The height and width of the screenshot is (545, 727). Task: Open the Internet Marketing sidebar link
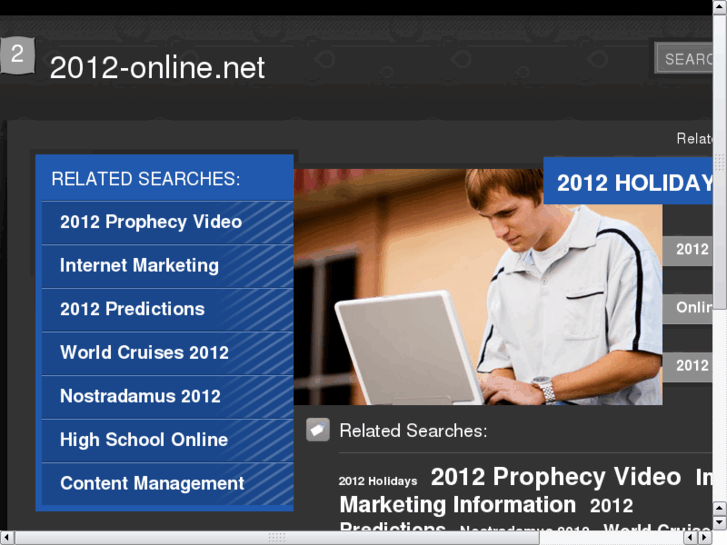pos(167,266)
